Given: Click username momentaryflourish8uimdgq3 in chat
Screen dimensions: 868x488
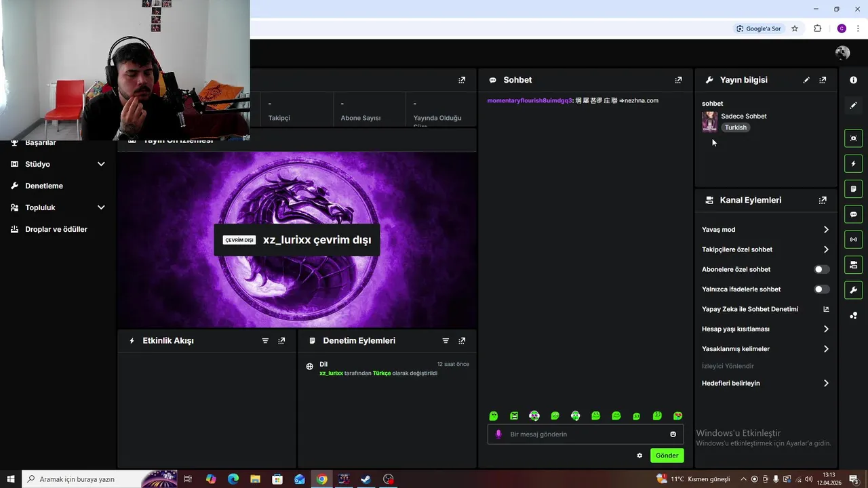Looking at the screenshot, I should [530, 100].
